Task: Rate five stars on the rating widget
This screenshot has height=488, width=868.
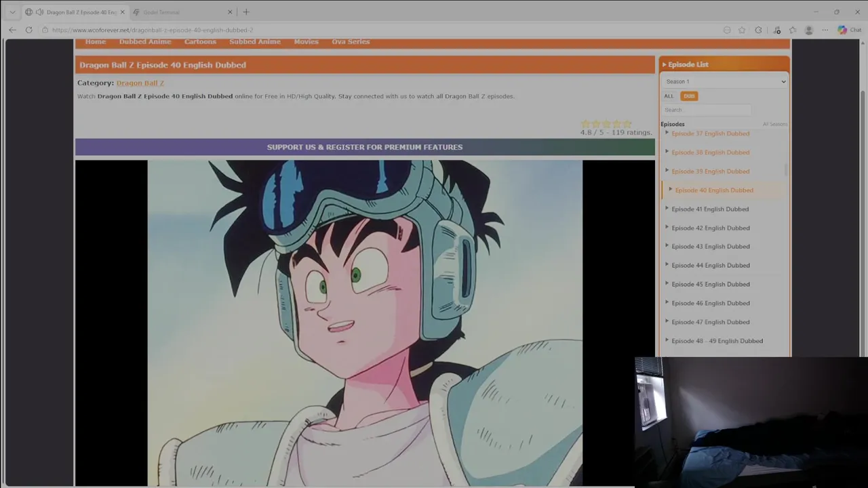Action: [x=627, y=123]
